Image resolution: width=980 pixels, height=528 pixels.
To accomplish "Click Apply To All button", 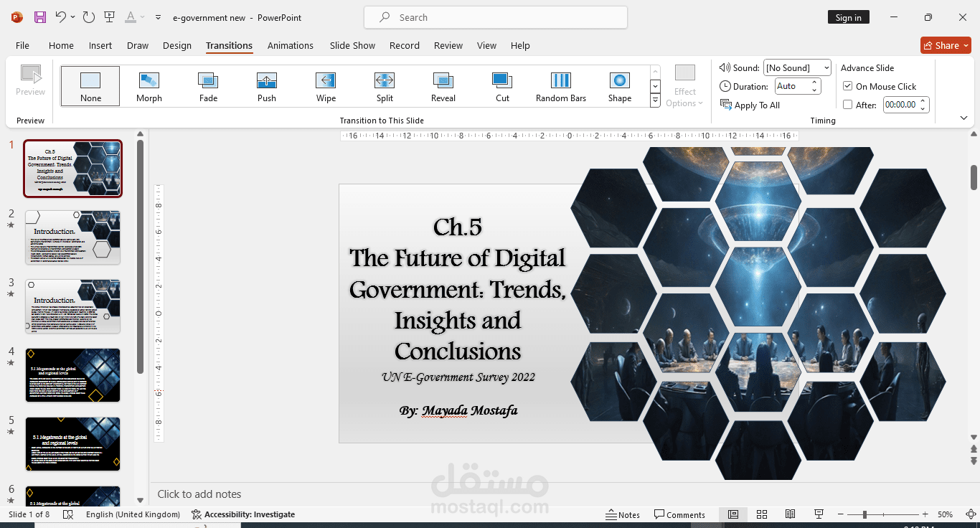I will [x=750, y=105].
